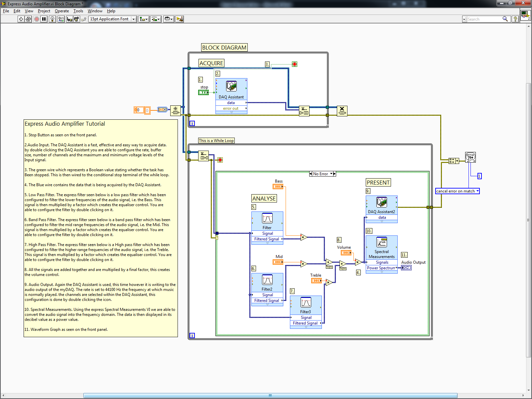The image size is (532, 399).
Task: Select the Volume DBL control terminal
Action: coord(346,253)
